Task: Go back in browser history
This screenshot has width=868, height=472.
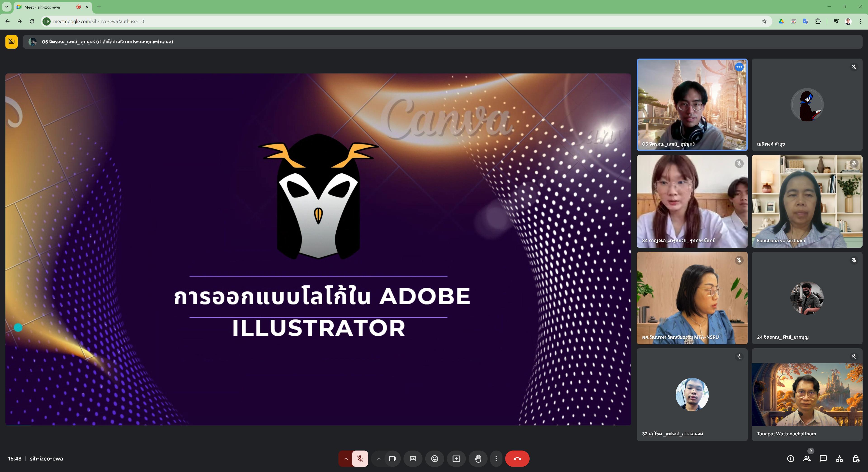Action: [7, 21]
